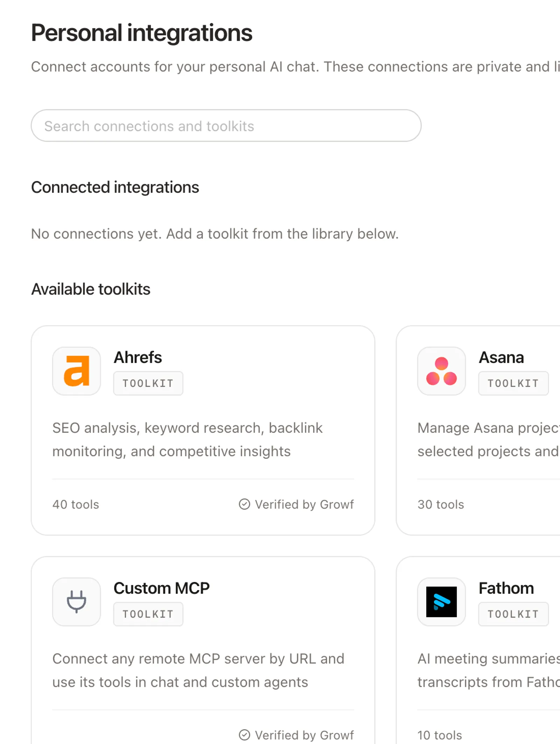Click the 'No connections yet' message

215,234
